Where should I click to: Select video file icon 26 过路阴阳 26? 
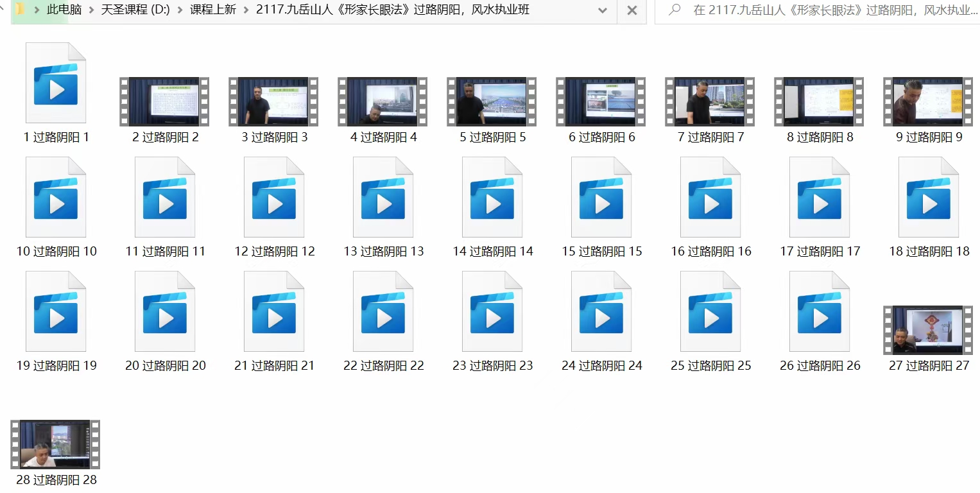tap(820, 311)
